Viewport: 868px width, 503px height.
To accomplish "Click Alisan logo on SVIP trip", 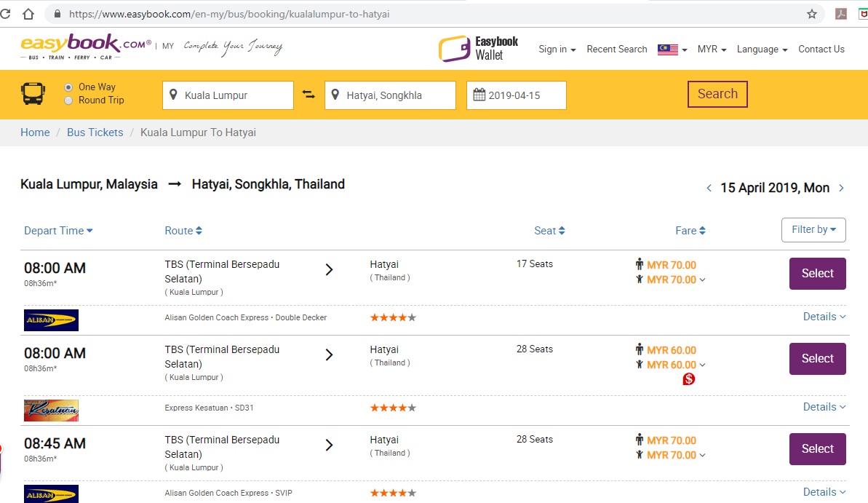I will 51,494.
